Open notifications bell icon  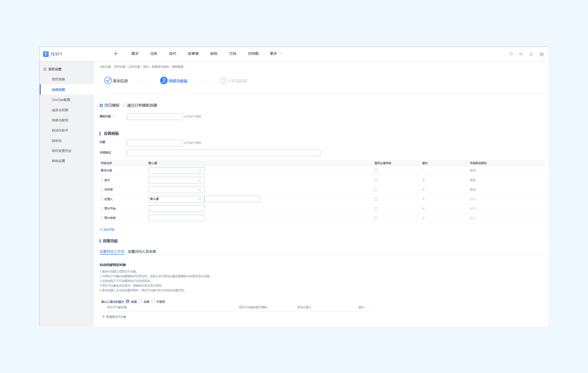531,54
